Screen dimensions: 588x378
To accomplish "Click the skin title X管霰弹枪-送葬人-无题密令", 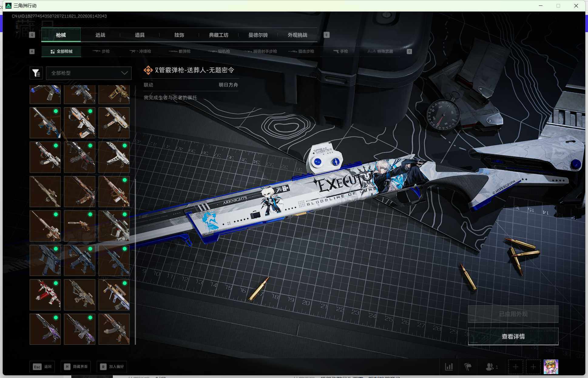I will click(194, 70).
